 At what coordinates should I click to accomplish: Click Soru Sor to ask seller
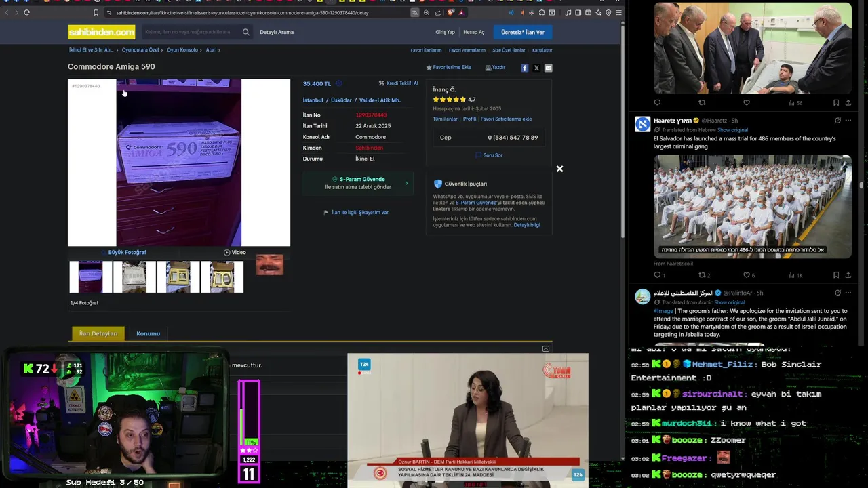click(489, 155)
